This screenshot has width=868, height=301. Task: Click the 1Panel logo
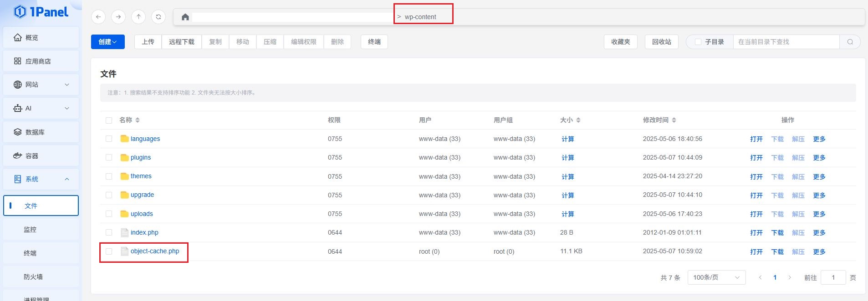41,12
